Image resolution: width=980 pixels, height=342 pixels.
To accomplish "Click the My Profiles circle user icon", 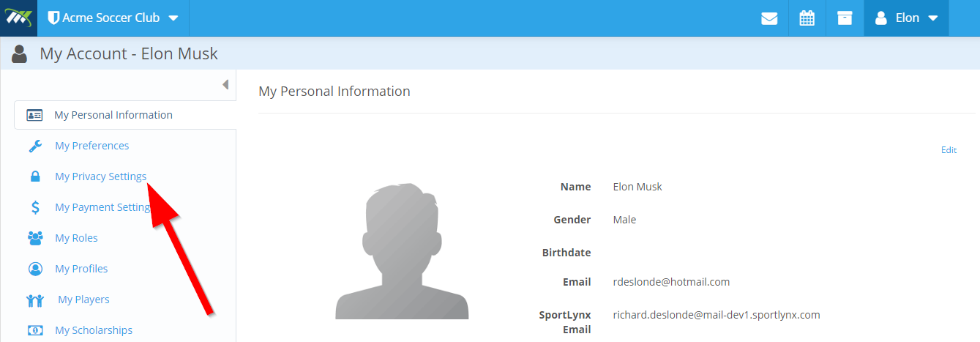I will 35,269.
